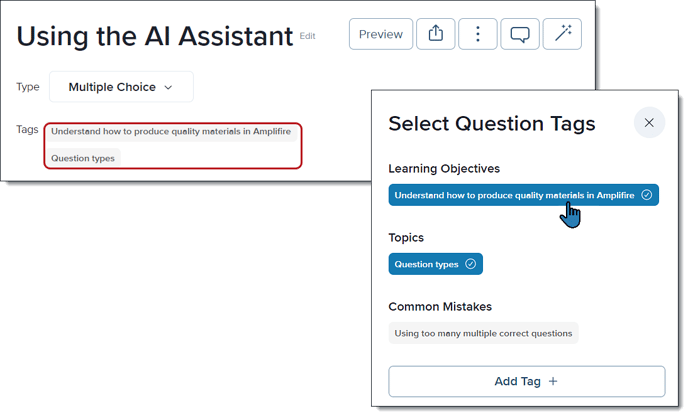The width and height of the screenshot is (688, 416).
Task: Toggle Understand how to produce quality materials tag
Action: pyautogui.click(x=523, y=195)
